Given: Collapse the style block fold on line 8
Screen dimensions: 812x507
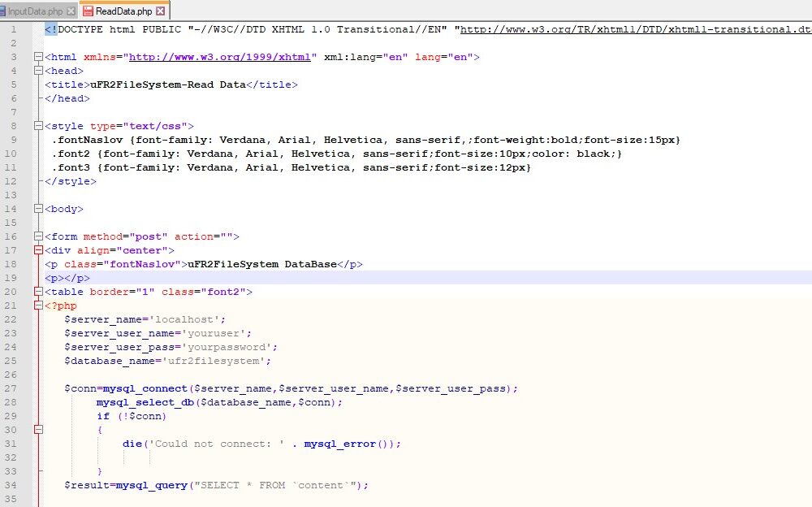Looking at the screenshot, I should click(38, 126).
